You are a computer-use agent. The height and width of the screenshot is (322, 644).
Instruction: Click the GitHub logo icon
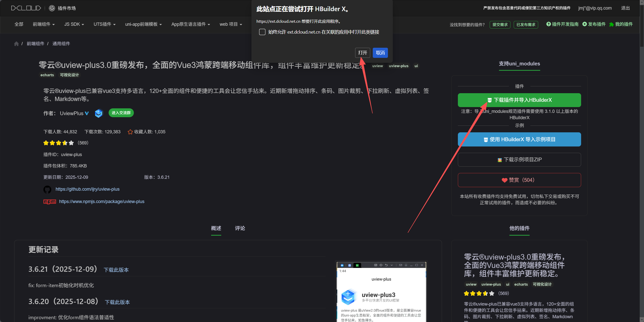click(x=47, y=189)
